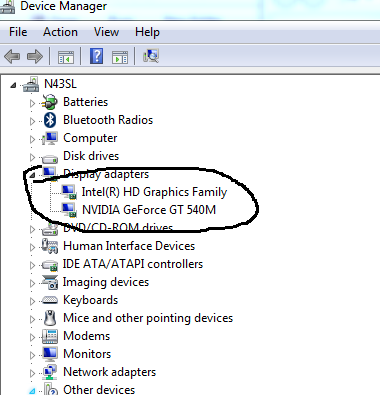Image resolution: width=380 pixels, height=395 pixels.
Task: Select Mice and other pointing devices label
Action: [148, 318]
